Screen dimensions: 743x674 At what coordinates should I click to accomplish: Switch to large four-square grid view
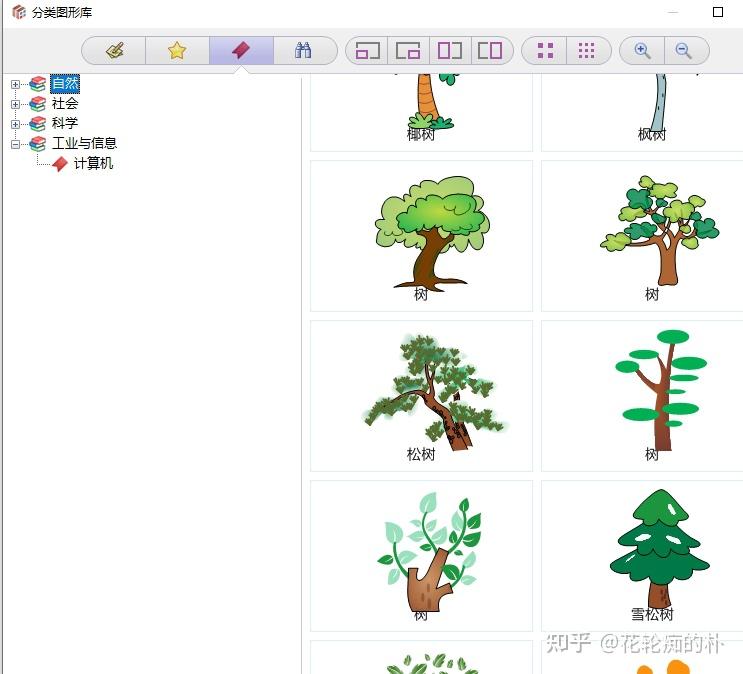coord(545,50)
